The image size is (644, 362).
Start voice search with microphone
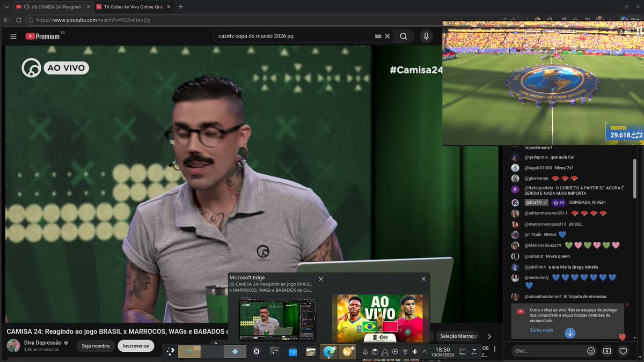[426, 36]
